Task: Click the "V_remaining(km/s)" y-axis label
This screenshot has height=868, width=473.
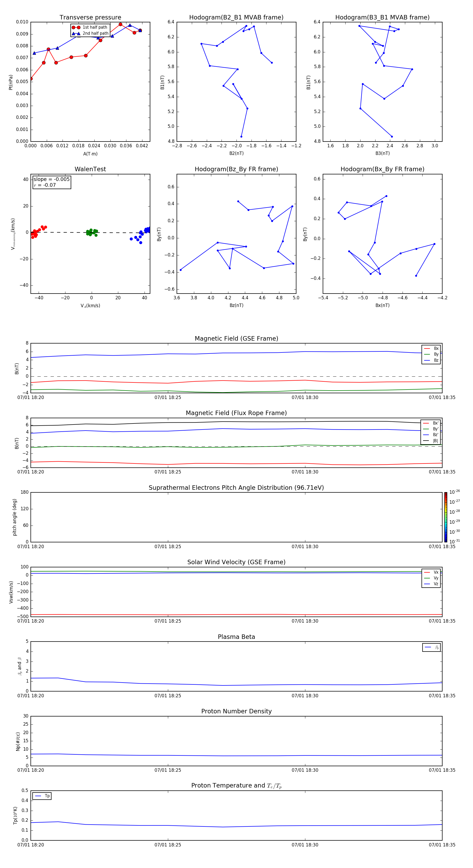Action: click(13, 234)
